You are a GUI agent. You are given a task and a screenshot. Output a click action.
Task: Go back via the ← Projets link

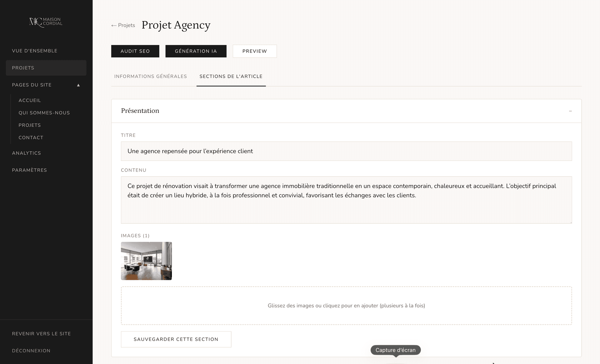click(123, 25)
